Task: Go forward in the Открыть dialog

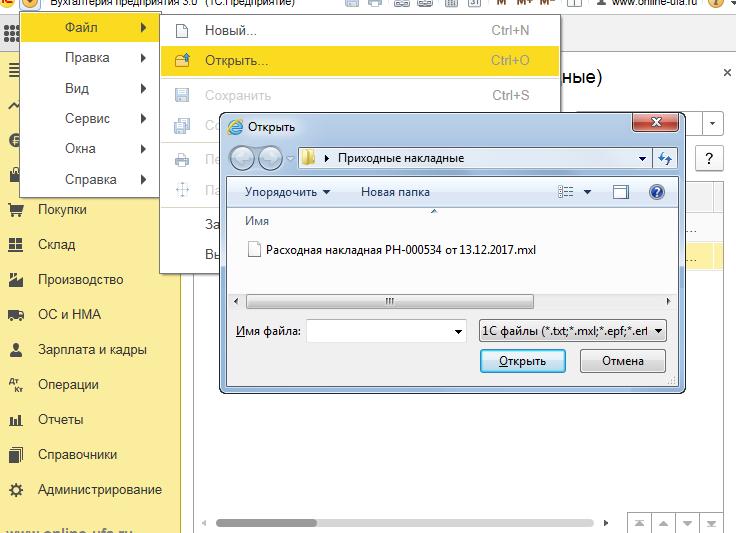Action: (270, 158)
